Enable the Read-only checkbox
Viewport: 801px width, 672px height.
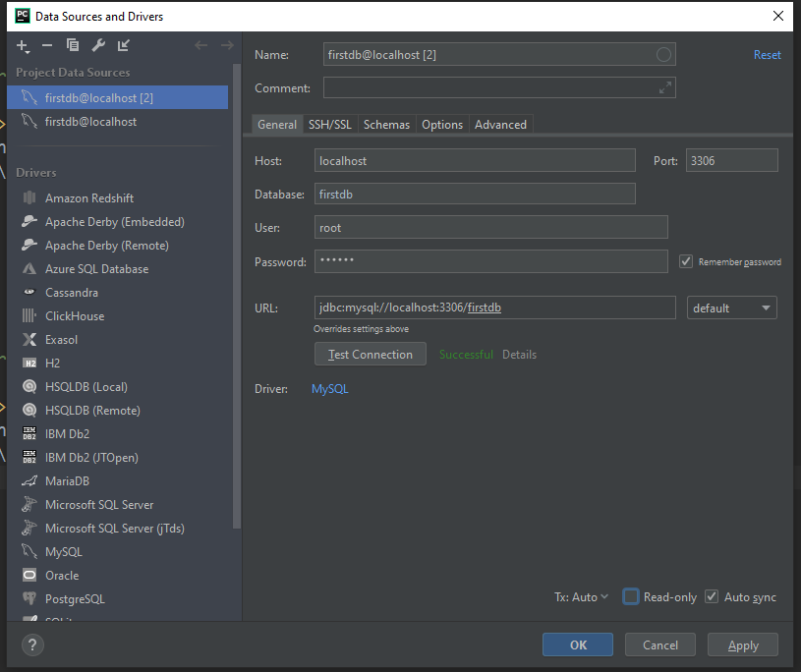(x=630, y=596)
